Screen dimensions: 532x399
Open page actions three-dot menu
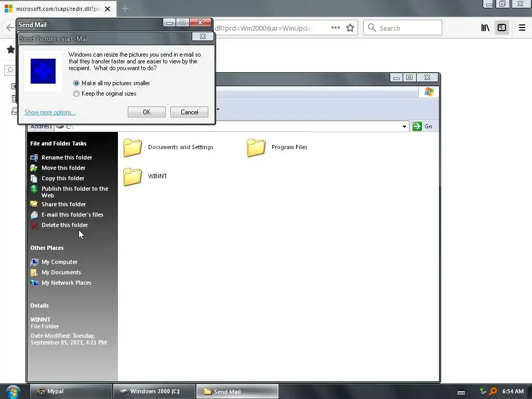coord(336,28)
